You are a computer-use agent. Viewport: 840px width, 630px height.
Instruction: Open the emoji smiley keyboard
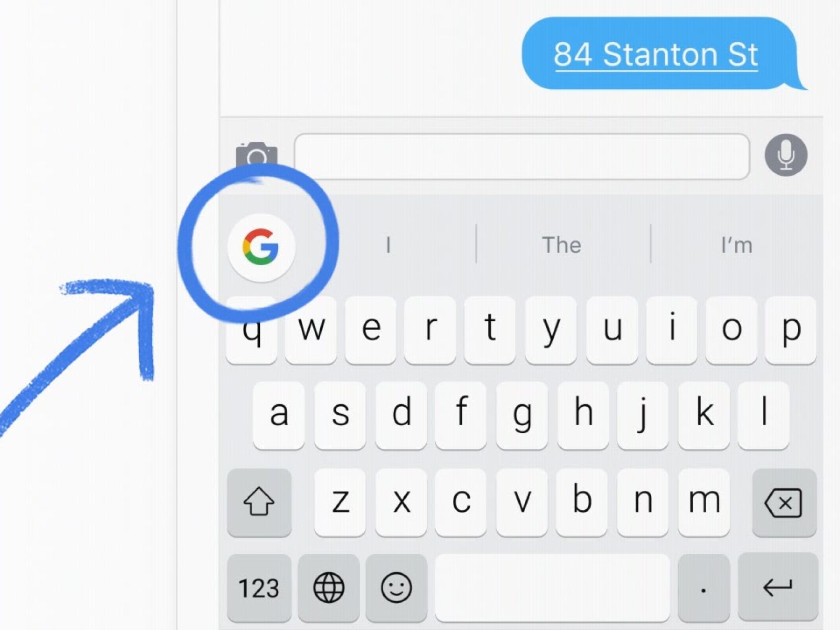396,587
